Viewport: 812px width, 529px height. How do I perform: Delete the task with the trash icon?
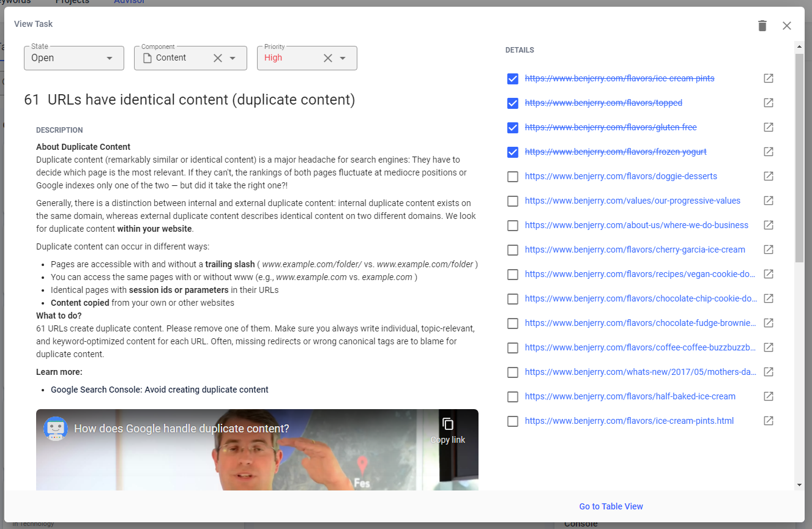762,26
